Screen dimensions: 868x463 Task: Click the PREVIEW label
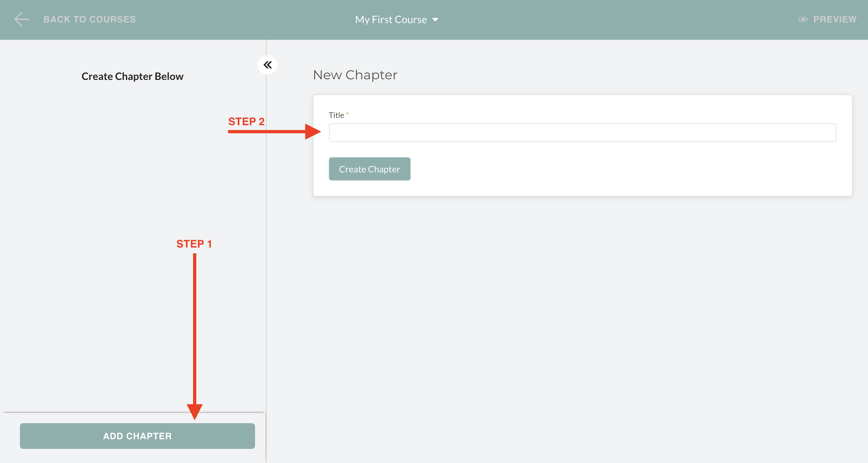tap(835, 20)
